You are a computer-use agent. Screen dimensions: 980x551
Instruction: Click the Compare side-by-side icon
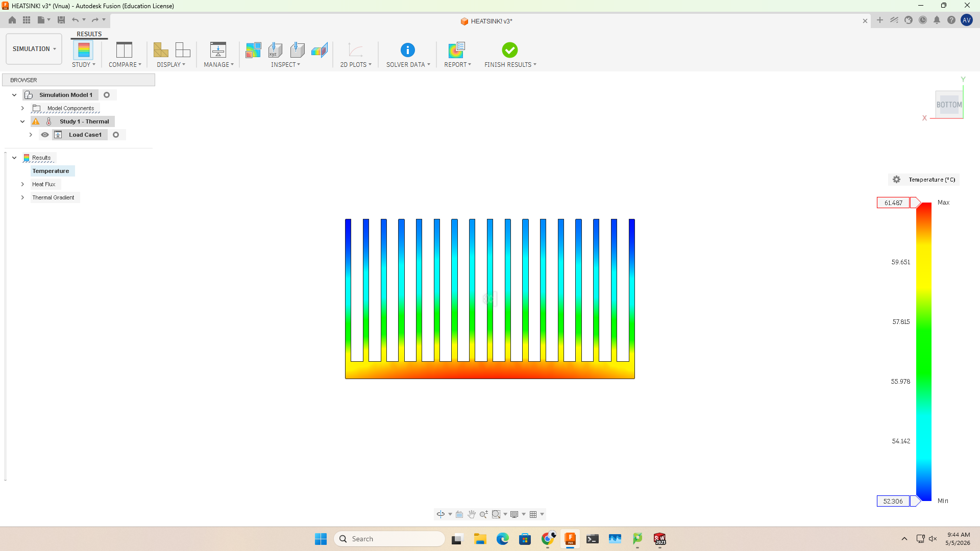coord(124,50)
